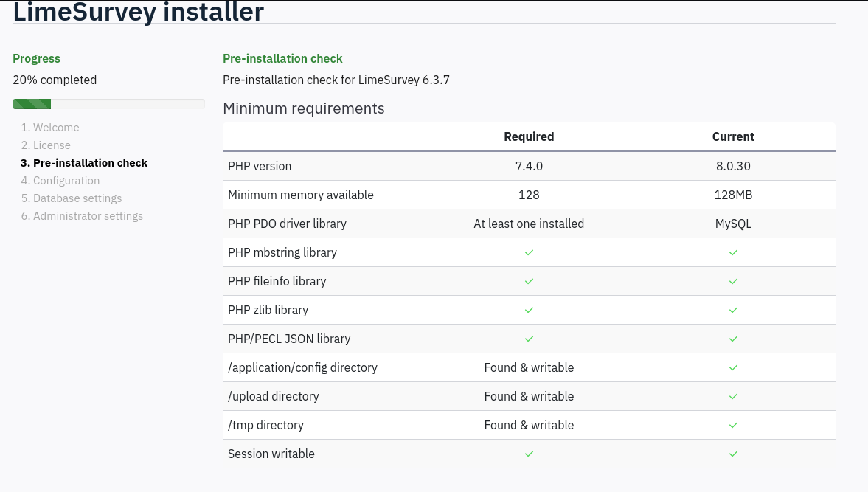Click the PHP version row label

tap(260, 166)
